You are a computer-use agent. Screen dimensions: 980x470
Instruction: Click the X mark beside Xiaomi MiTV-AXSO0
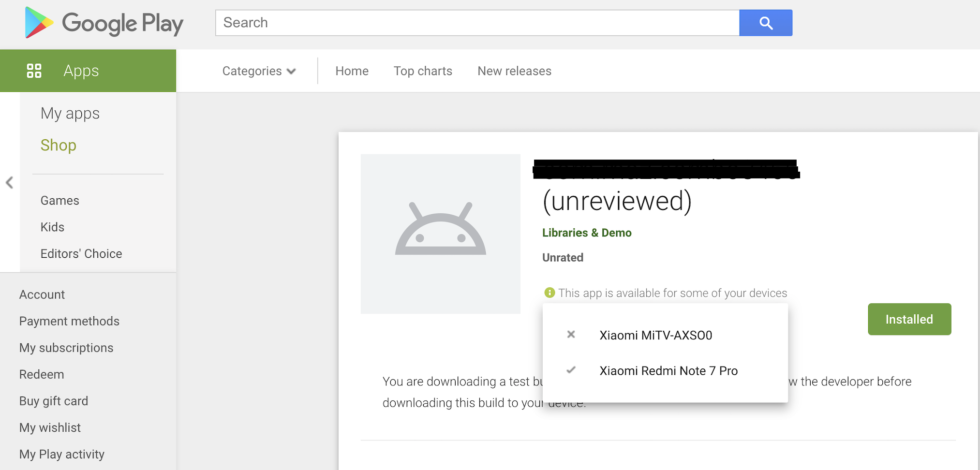[x=571, y=335]
